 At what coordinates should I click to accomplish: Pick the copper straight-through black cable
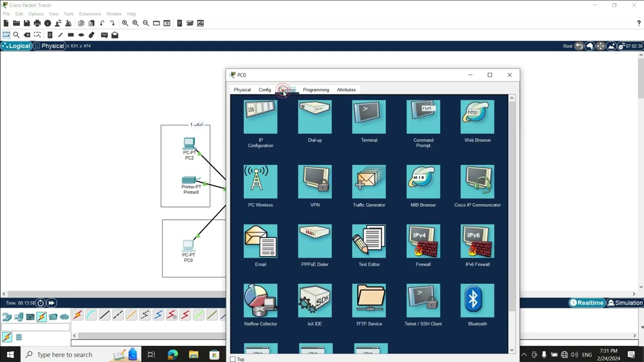tap(104, 315)
